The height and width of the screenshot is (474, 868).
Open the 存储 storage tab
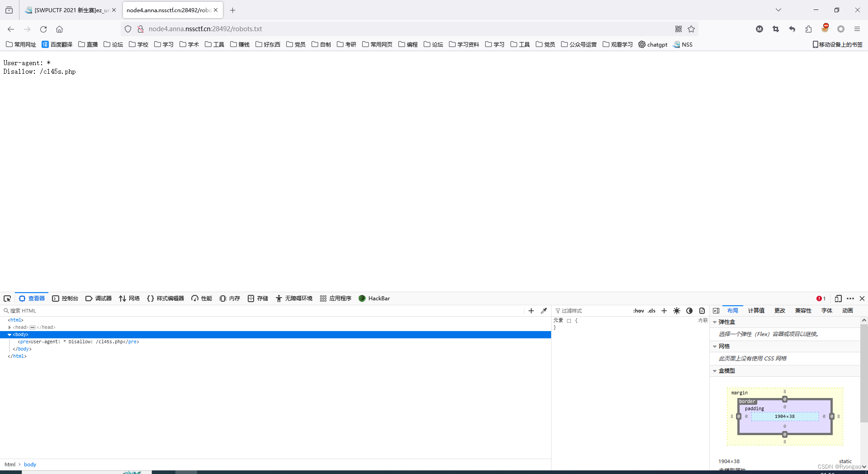(x=258, y=299)
